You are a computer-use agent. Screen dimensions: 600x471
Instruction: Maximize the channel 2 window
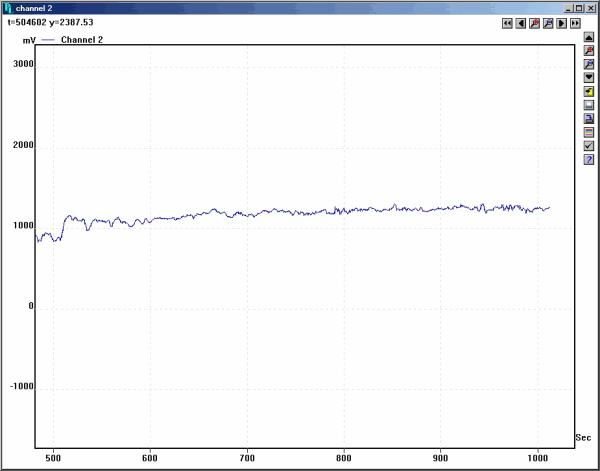(578, 7)
